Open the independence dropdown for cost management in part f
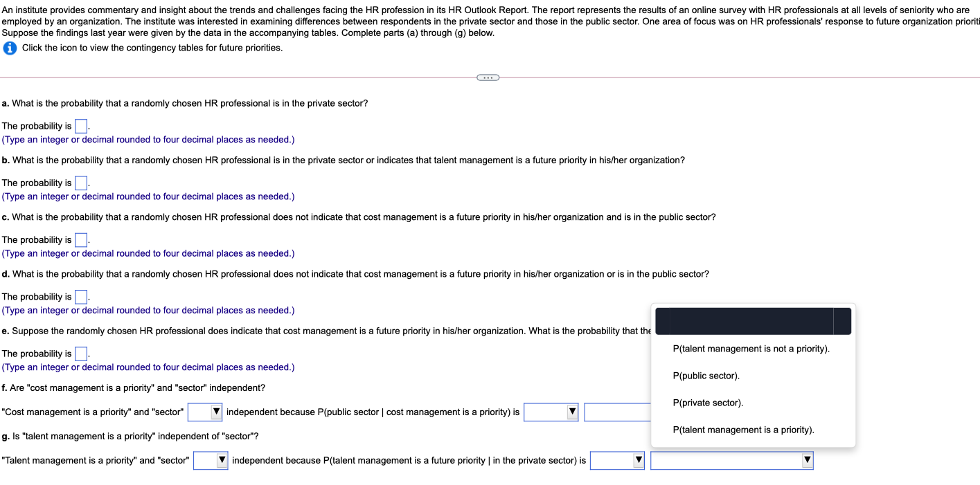980x485 pixels. pos(204,412)
